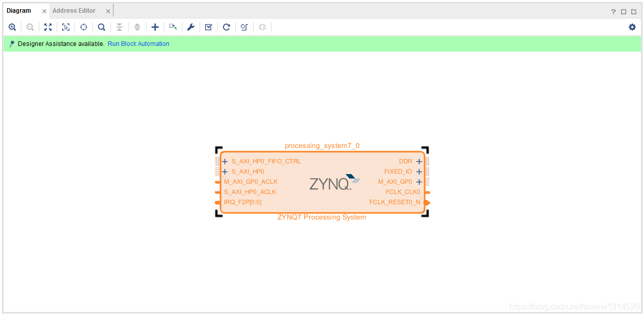Select the Zoom Area selection tool
Image resolution: width=644 pixels, height=316 pixels.
pyautogui.click(x=66, y=27)
